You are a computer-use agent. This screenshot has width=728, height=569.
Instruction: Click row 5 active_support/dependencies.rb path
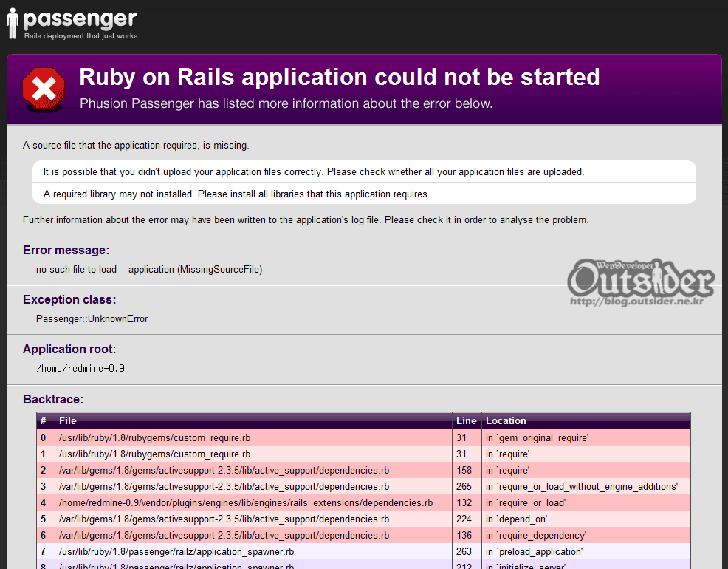pyautogui.click(x=224, y=519)
